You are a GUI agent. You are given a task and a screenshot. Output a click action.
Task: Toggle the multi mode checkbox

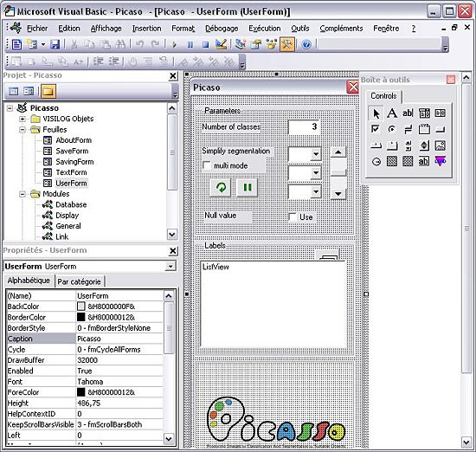(207, 165)
